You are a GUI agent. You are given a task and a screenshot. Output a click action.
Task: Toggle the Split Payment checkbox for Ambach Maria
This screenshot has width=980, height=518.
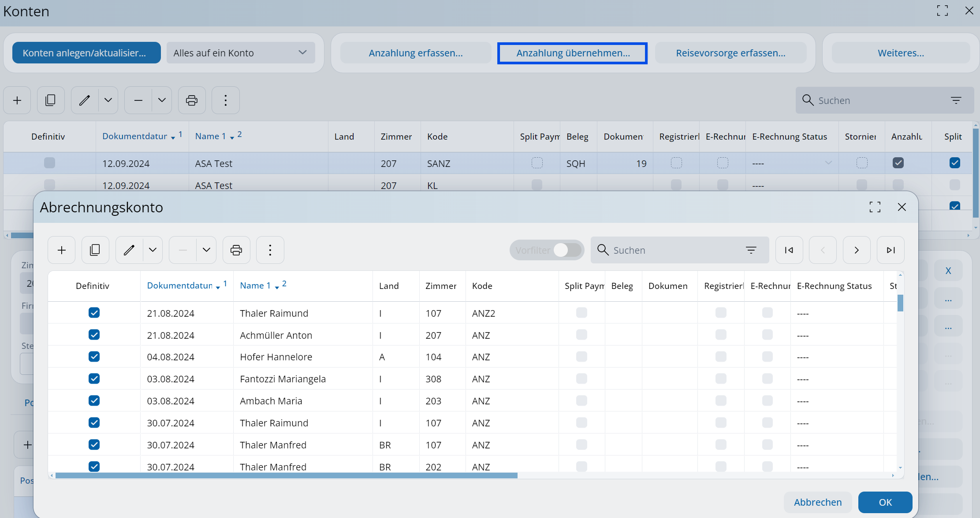[581, 400]
